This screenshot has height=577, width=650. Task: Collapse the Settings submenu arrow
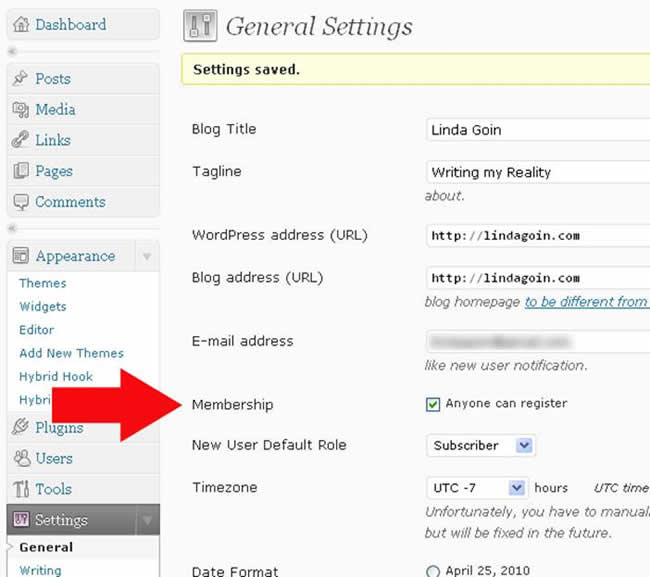[147, 520]
